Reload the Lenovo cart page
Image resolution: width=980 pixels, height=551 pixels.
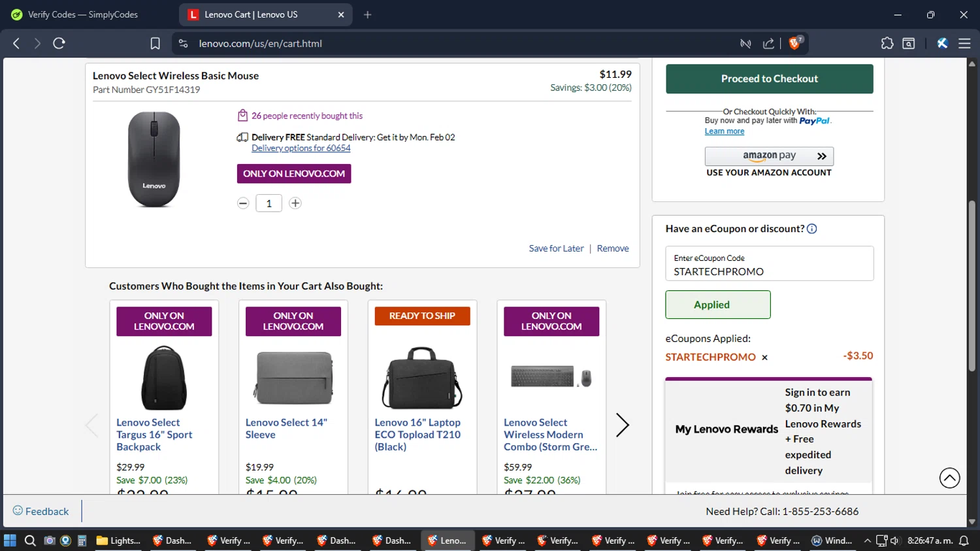click(x=59, y=43)
